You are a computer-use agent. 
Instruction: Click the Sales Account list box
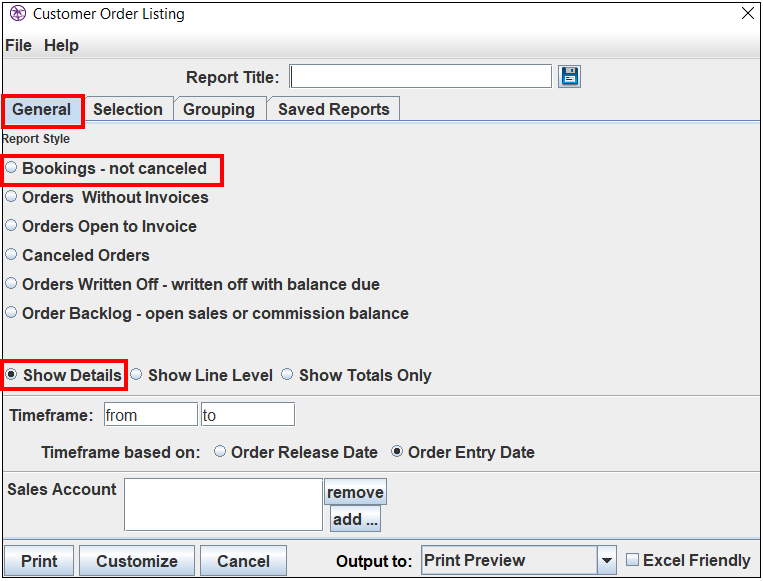click(x=223, y=505)
